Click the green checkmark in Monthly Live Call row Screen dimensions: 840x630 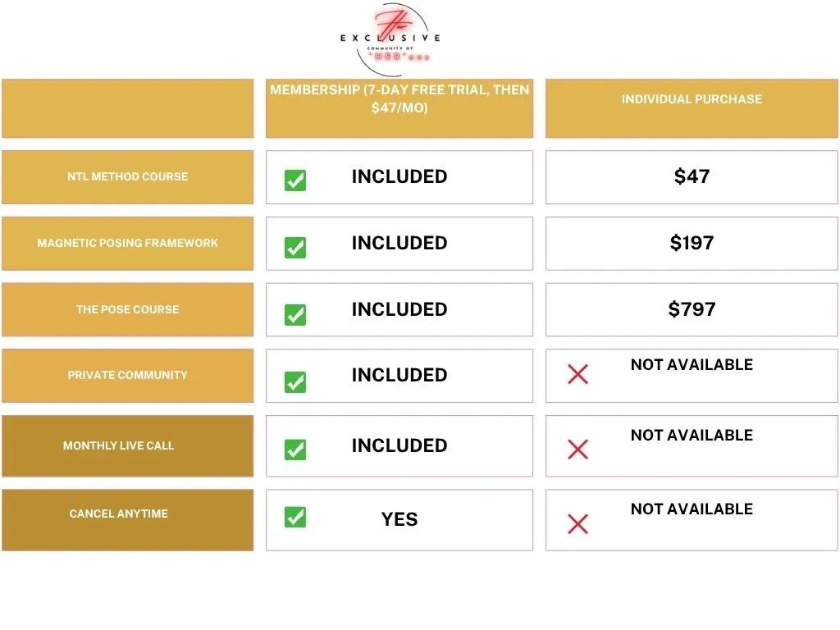point(295,450)
